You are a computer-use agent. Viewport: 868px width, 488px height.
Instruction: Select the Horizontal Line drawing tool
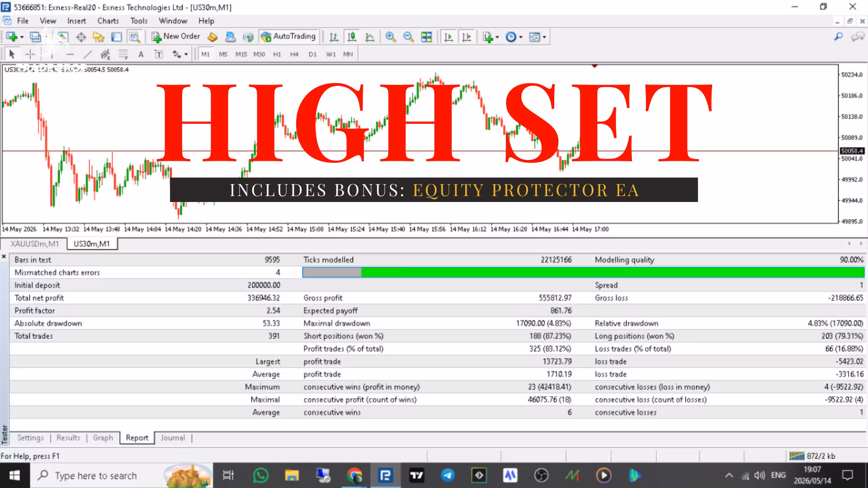point(70,54)
